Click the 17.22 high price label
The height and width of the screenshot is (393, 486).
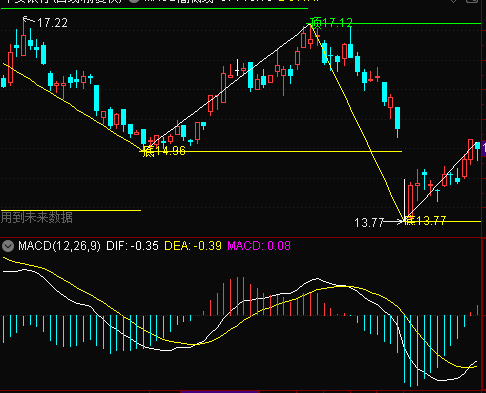52,23
